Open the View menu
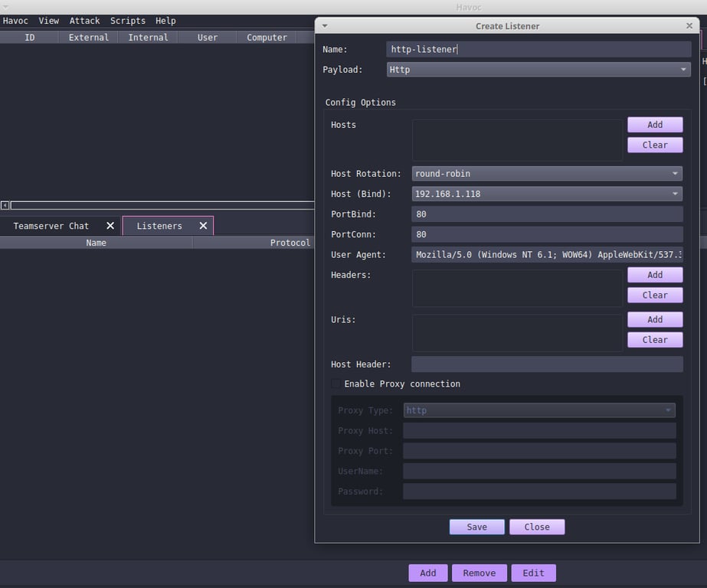This screenshot has width=707, height=588. (48, 21)
